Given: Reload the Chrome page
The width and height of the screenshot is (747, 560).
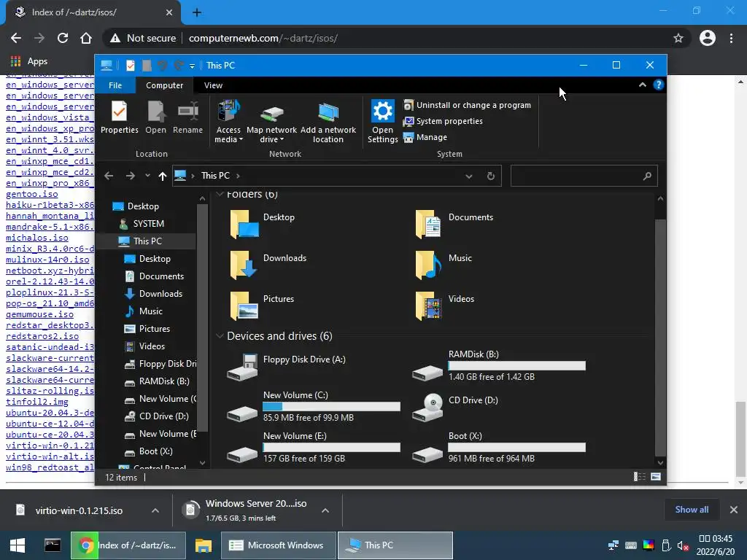Looking at the screenshot, I should point(63,38).
